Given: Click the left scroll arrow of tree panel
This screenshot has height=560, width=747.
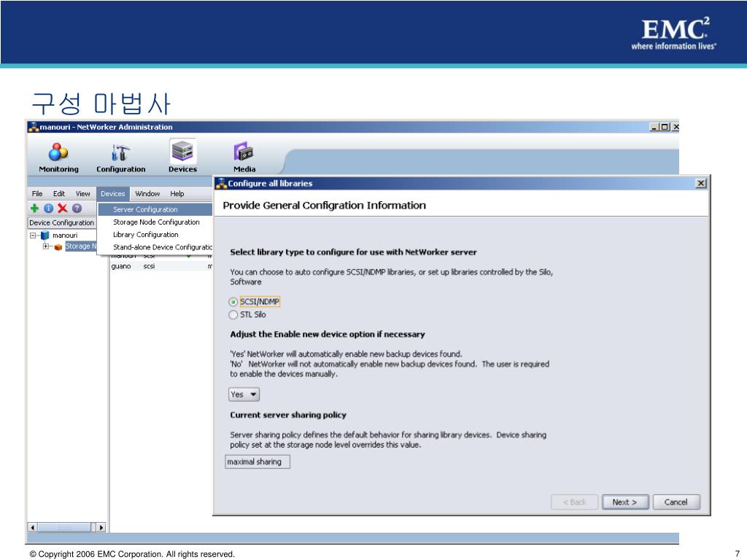Looking at the screenshot, I should tap(32, 527).
